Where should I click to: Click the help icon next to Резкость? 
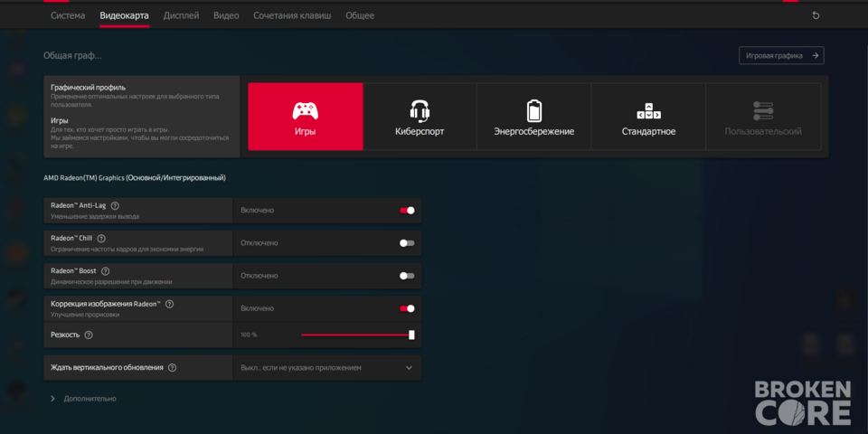[x=89, y=335]
